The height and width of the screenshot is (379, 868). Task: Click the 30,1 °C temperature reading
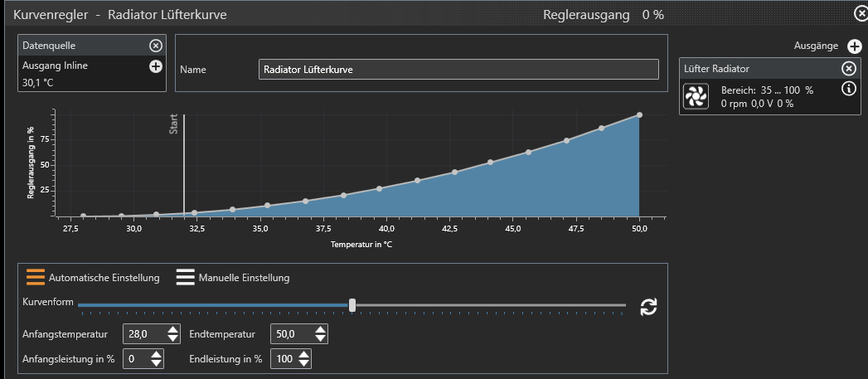(38, 83)
